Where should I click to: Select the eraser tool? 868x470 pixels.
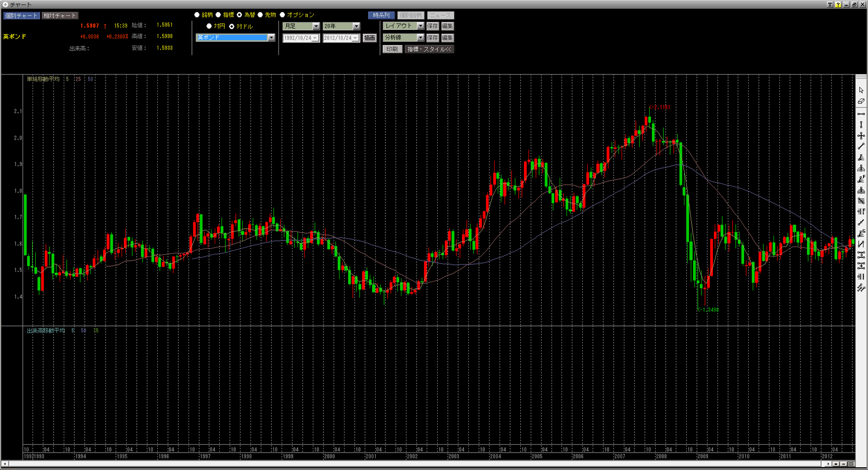coord(861,101)
